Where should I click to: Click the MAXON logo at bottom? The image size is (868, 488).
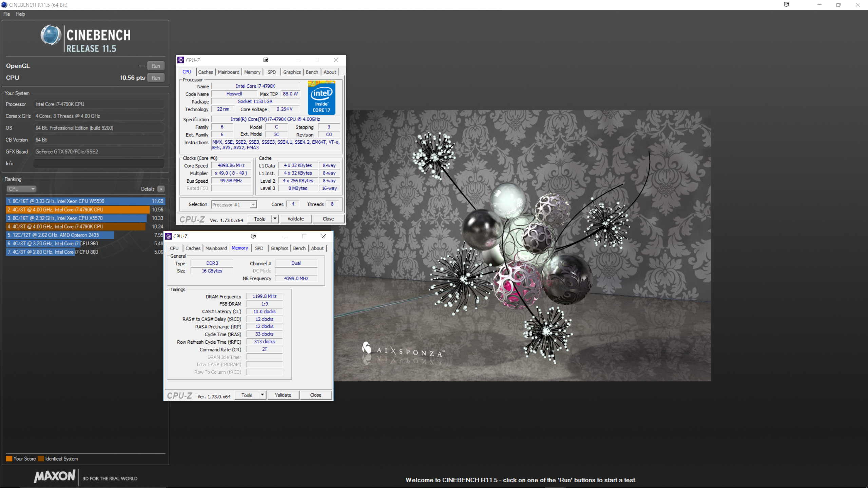point(54,476)
